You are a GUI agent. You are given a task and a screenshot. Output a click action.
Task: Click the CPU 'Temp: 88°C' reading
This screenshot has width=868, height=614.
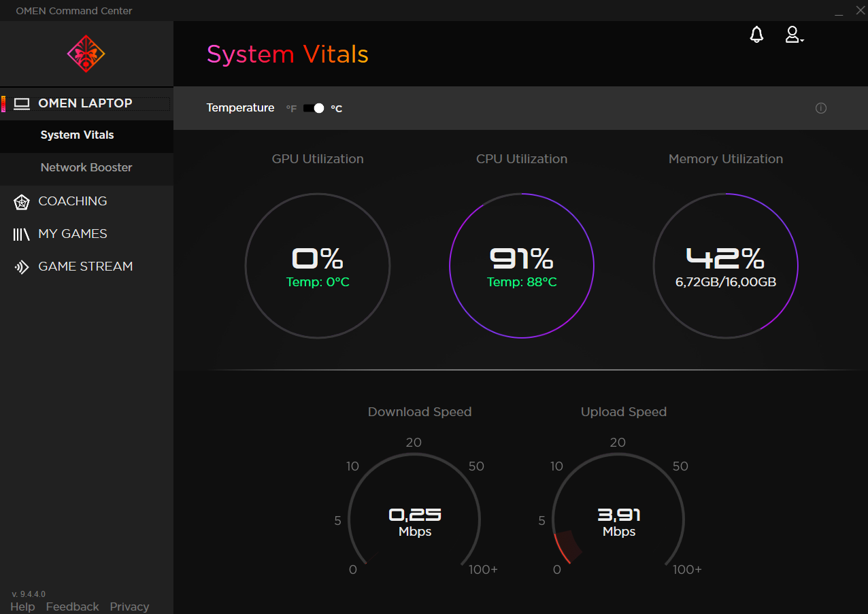coord(522,282)
